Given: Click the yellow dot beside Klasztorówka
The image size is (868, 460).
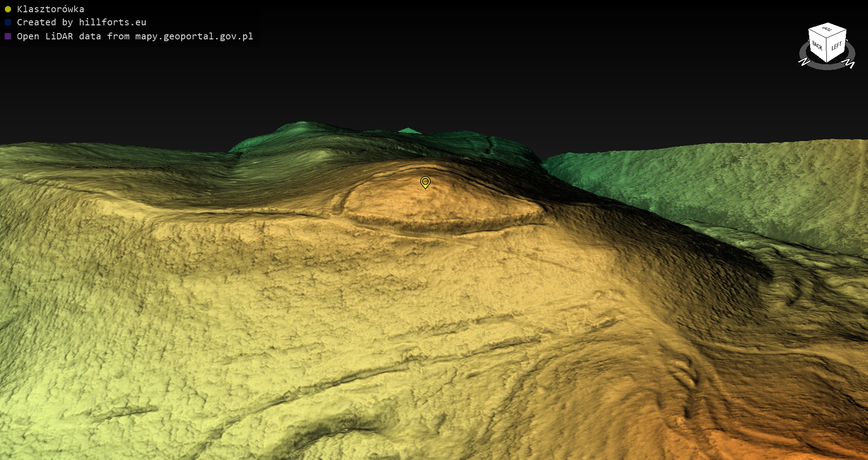Looking at the screenshot, I should click(x=8, y=9).
